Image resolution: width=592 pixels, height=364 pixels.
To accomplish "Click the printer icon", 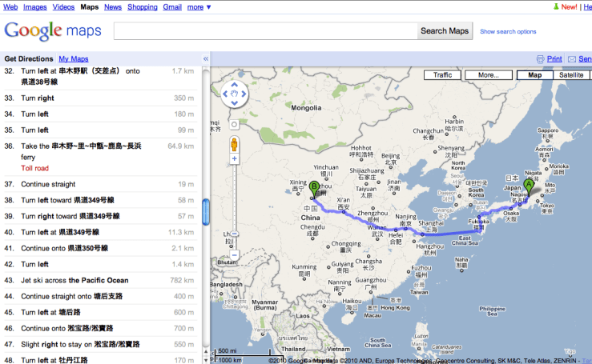I will pos(541,59).
